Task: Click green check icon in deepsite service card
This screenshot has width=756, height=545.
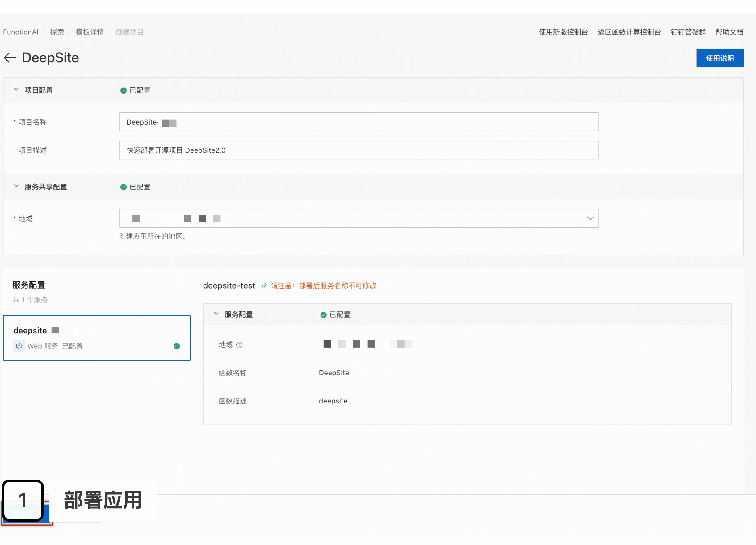Action: (x=177, y=346)
